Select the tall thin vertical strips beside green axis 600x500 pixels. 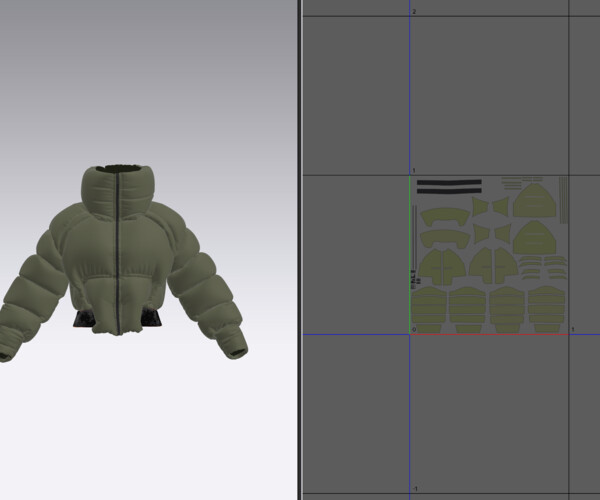click(x=415, y=237)
